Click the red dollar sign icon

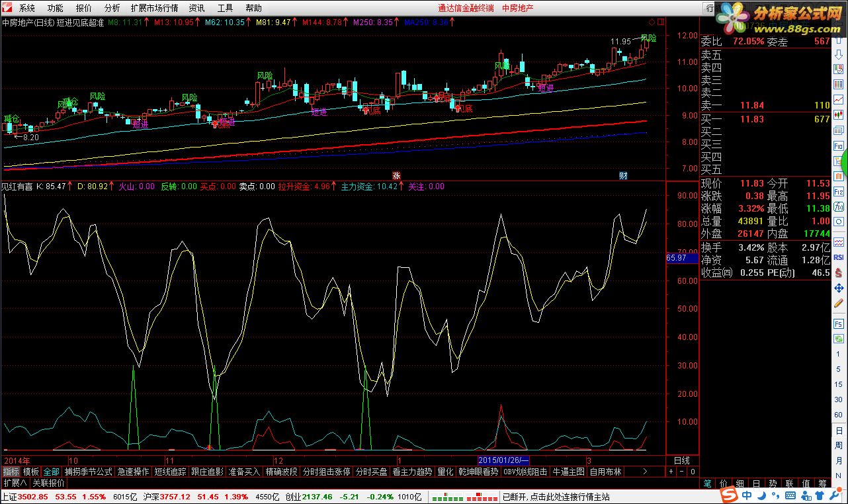click(x=838, y=273)
